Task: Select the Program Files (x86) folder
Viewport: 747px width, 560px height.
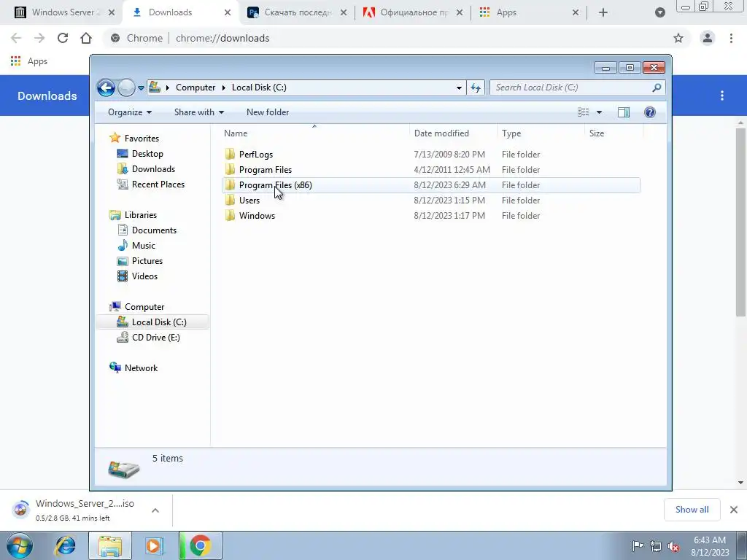Action: tap(430, 184)
